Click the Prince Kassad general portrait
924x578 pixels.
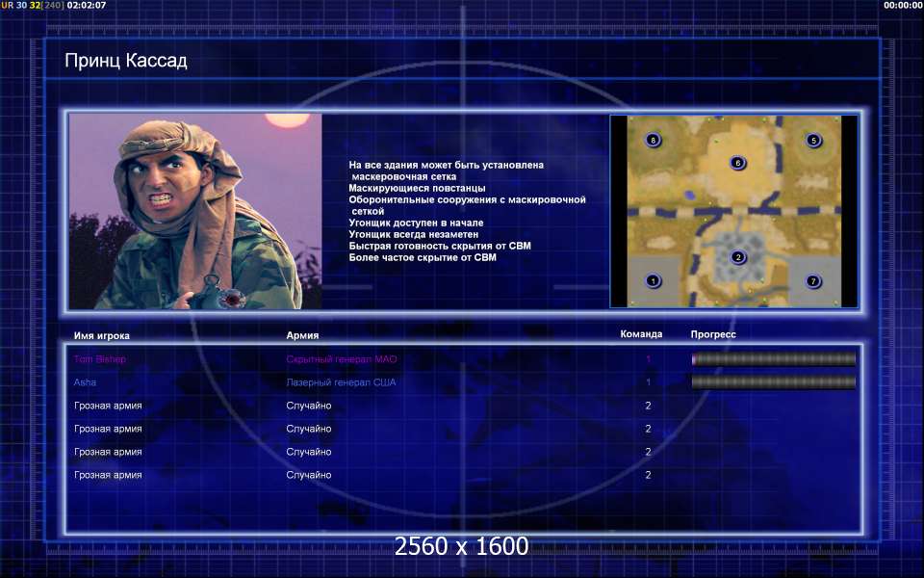(x=195, y=211)
